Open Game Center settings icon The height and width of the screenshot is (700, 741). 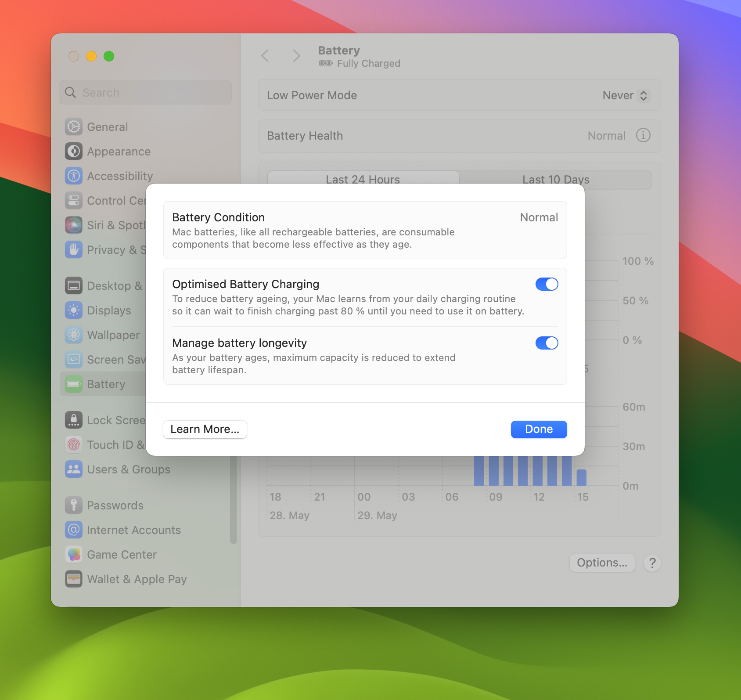(x=74, y=554)
